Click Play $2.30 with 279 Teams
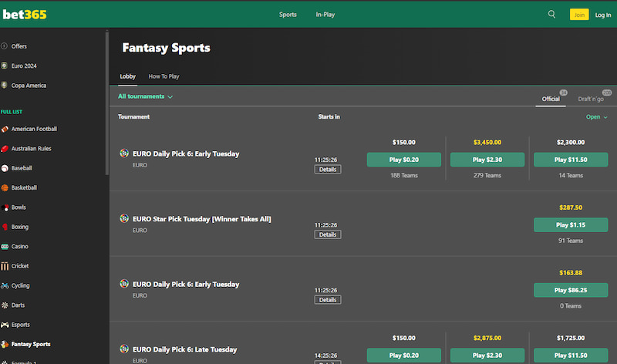617x364 pixels. click(x=487, y=160)
